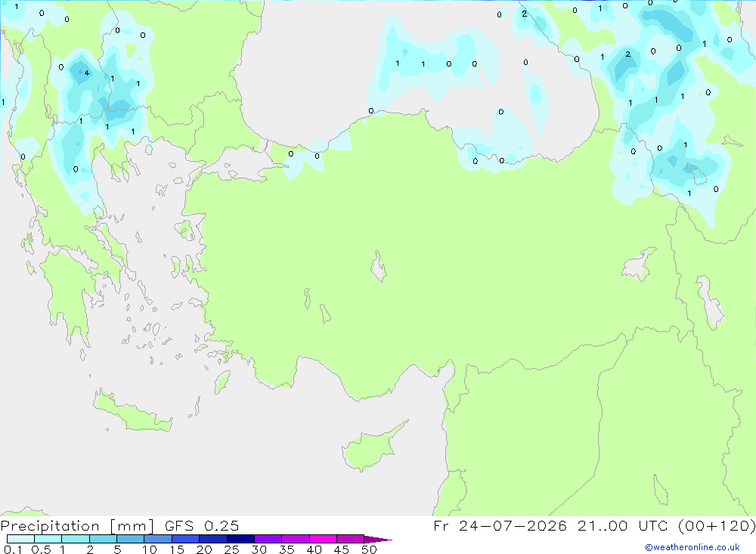Click the legend label "30"
The image size is (756, 554).
click(x=259, y=549)
